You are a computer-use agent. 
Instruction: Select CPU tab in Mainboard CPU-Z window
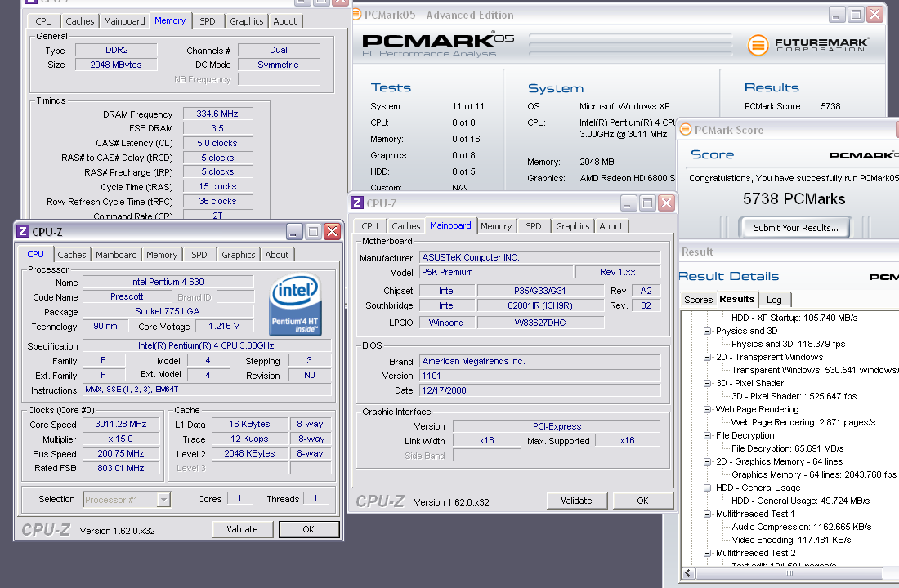coord(369,225)
